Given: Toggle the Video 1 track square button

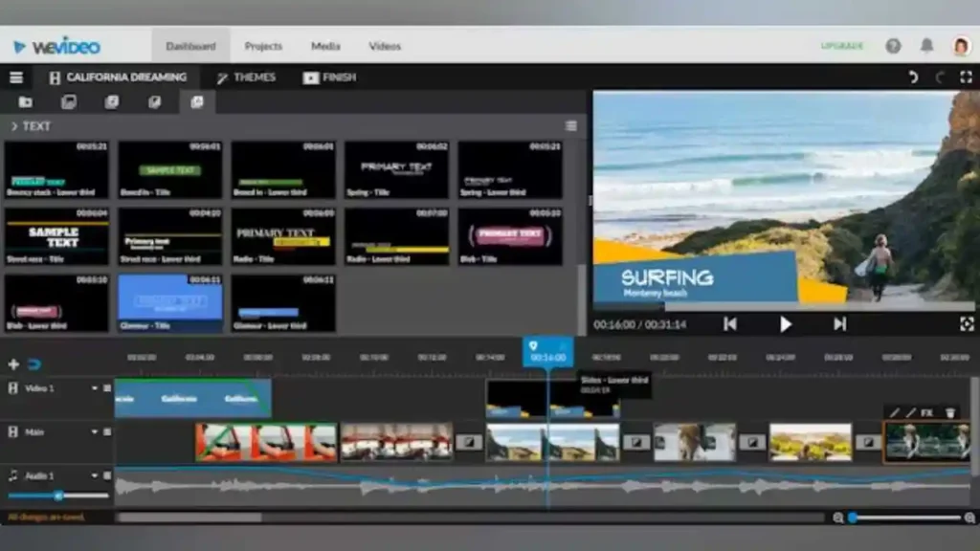Looking at the screenshot, I should (107, 388).
